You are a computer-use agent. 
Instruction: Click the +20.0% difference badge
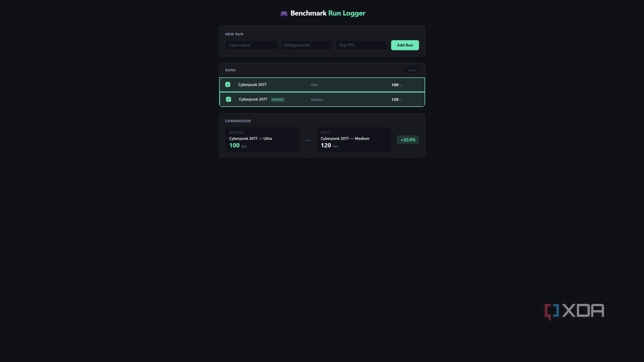[408, 140]
